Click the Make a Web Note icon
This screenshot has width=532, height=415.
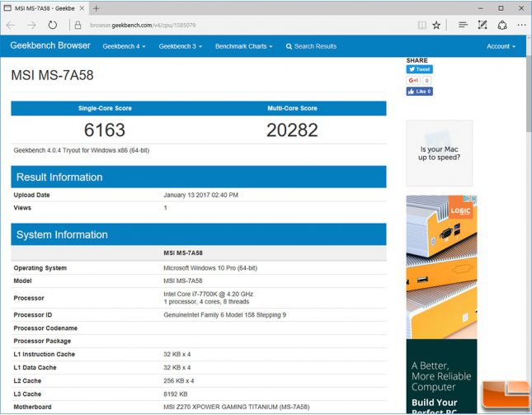click(x=483, y=25)
